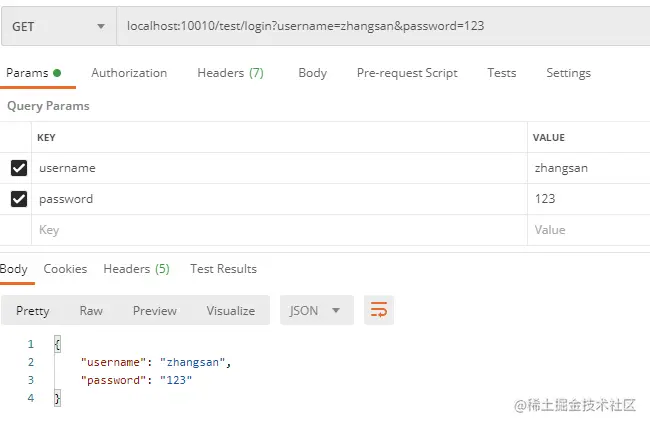Viewport: 650px width, 427px height.
Task: Open the Pre-request Script tab
Action: (x=407, y=73)
